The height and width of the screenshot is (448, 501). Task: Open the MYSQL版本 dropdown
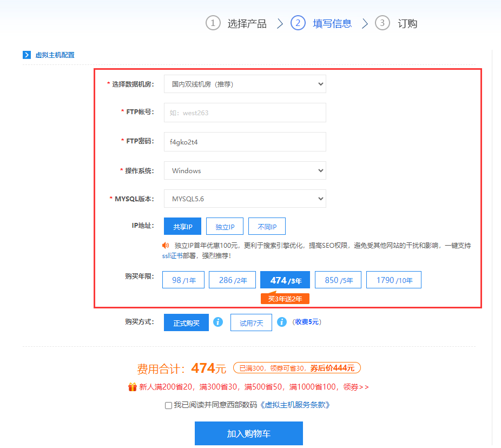(245, 199)
